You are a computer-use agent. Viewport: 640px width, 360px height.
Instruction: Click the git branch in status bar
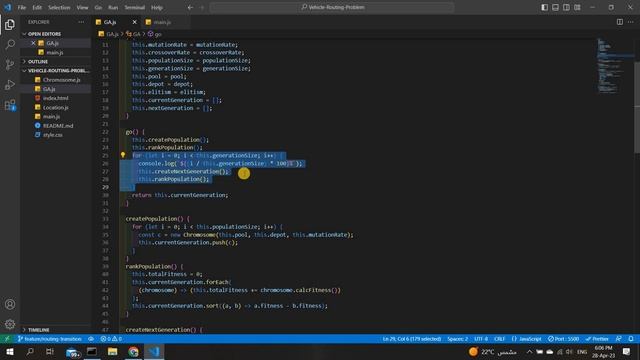49,339
